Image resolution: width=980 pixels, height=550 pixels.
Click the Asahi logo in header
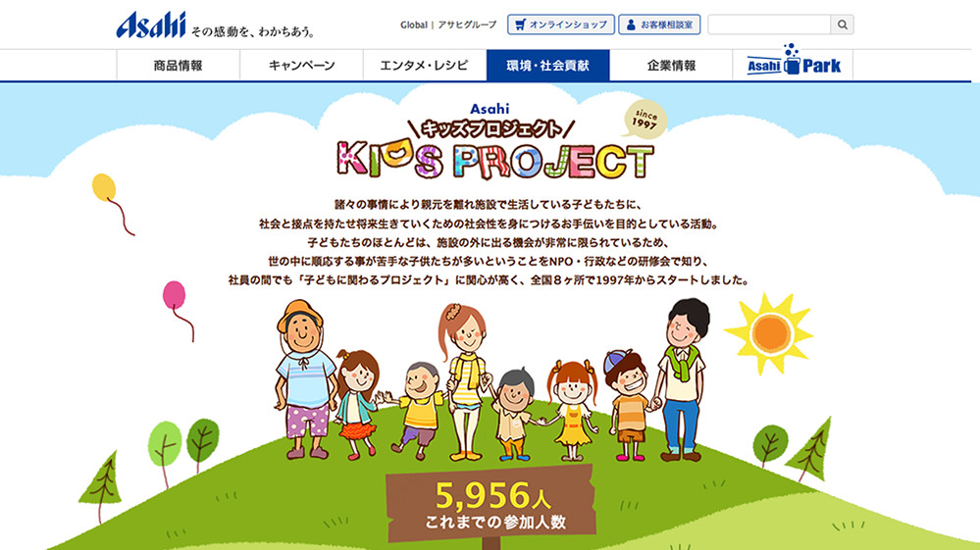151,25
